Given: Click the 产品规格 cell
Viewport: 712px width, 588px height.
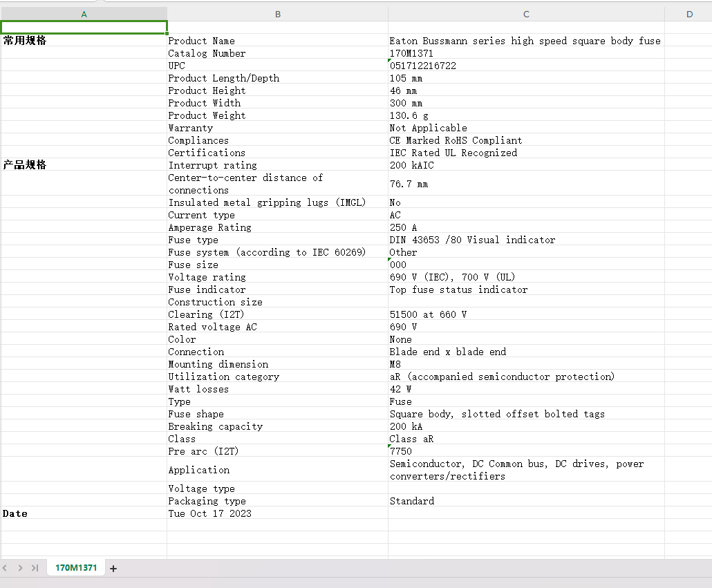Looking at the screenshot, I should click(x=84, y=164).
